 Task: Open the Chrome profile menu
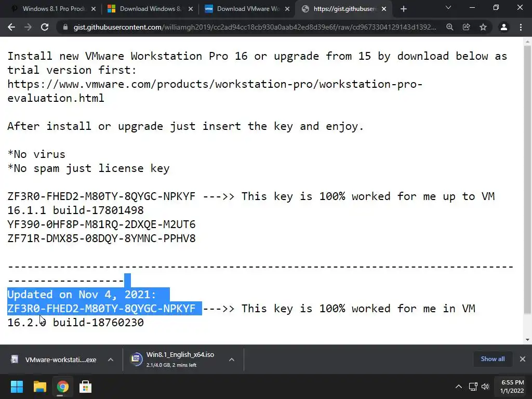pyautogui.click(x=504, y=27)
